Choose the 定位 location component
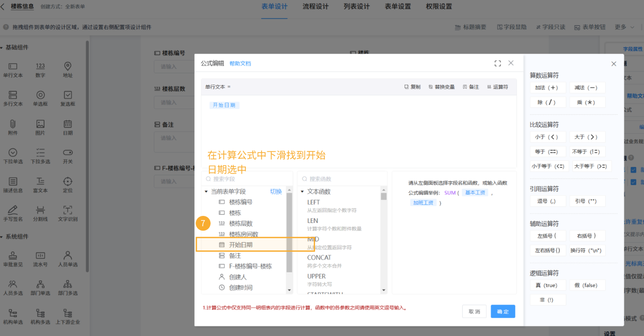The width and height of the screenshot is (644, 336). 68,185
